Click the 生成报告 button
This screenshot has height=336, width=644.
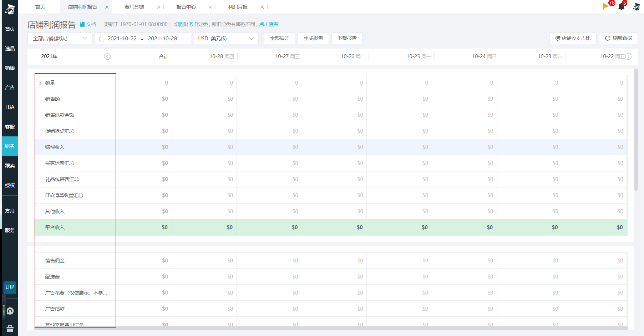(313, 38)
